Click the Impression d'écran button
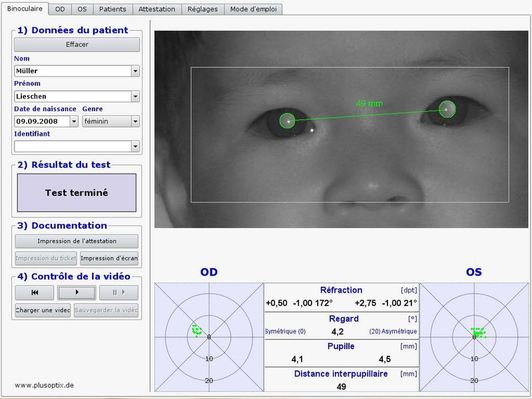Screen dimensions: 532x399 pyautogui.click(x=109, y=259)
